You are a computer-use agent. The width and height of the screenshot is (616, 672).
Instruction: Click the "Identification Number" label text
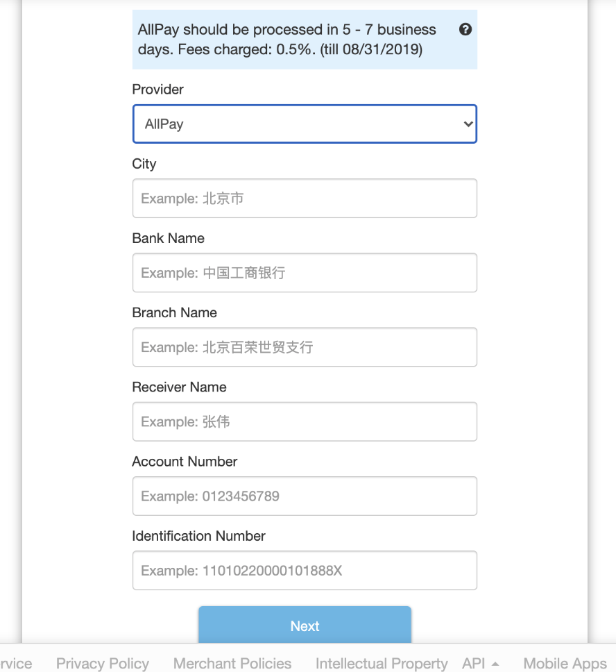click(199, 536)
